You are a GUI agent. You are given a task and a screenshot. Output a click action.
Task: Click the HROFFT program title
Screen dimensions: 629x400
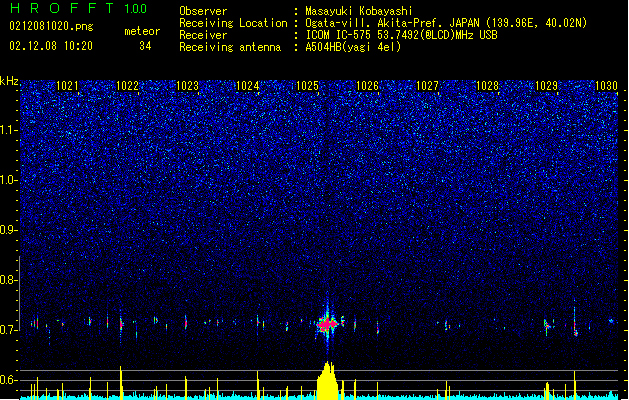tap(62, 8)
